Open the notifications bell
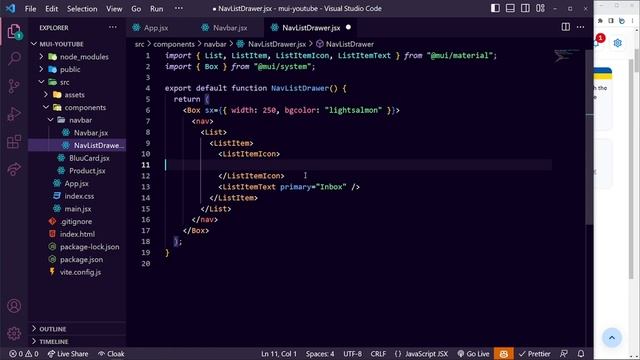This screenshot has height=360, width=640. [581, 354]
